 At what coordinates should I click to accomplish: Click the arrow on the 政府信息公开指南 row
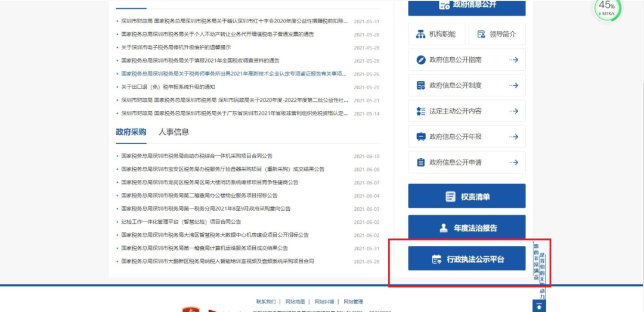pos(513,60)
